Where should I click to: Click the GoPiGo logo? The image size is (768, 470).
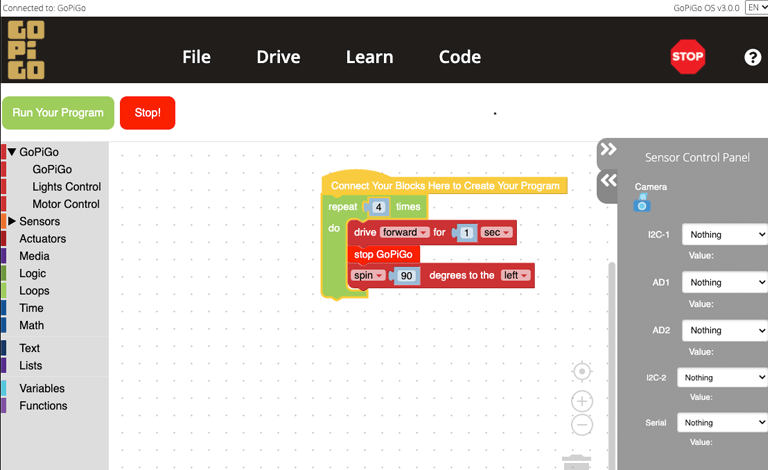click(26, 50)
